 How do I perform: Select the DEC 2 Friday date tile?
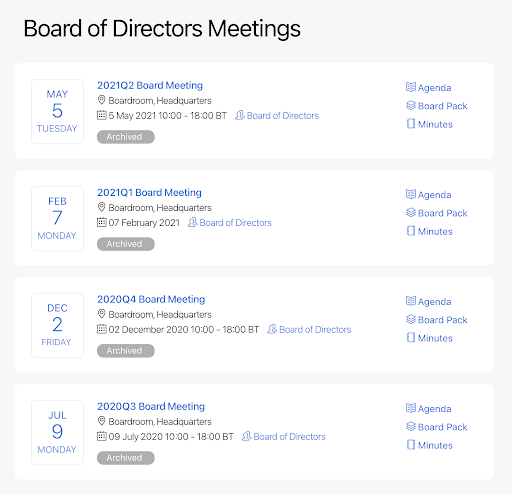click(x=57, y=325)
